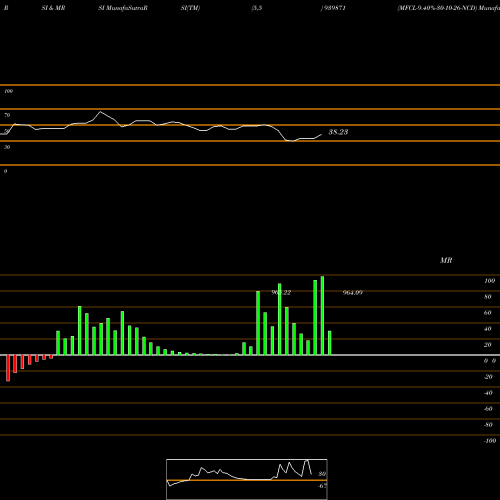Click the largest red MR histogram bar
Screen dimensions: 500x500
point(8,368)
